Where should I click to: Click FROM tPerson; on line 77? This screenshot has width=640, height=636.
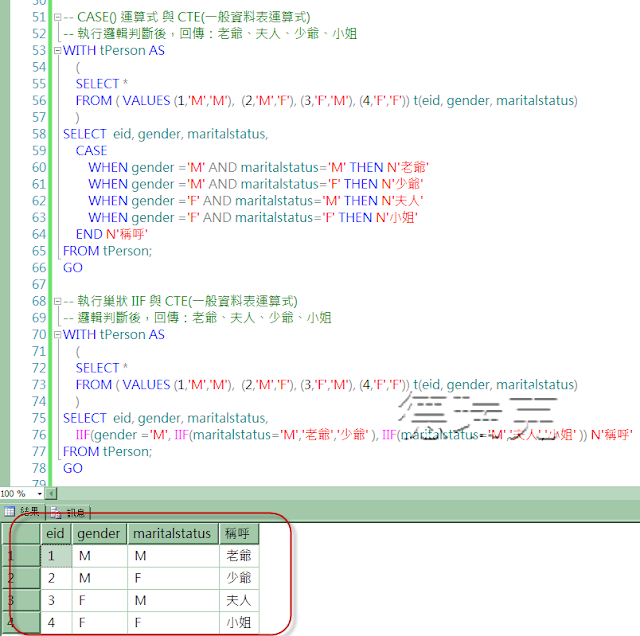(x=107, y=451)
